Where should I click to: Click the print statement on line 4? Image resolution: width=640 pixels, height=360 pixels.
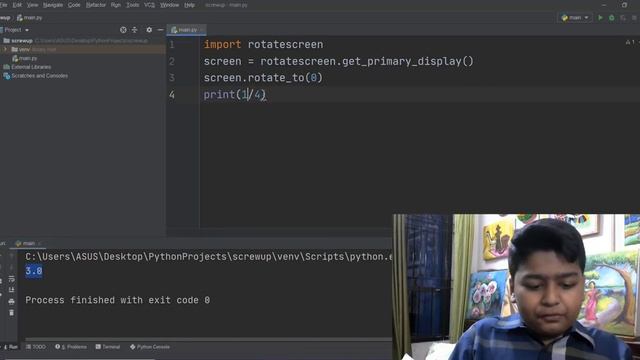235,95
